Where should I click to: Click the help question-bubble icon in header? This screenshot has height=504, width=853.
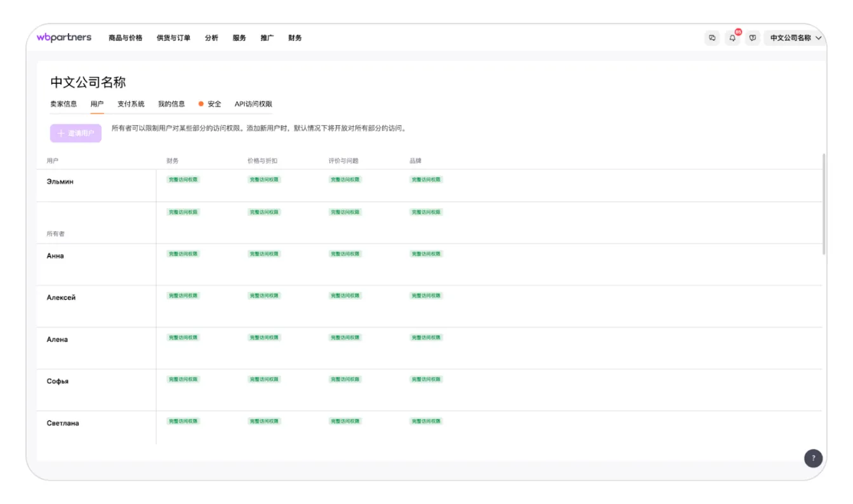(x=753, y=38)
